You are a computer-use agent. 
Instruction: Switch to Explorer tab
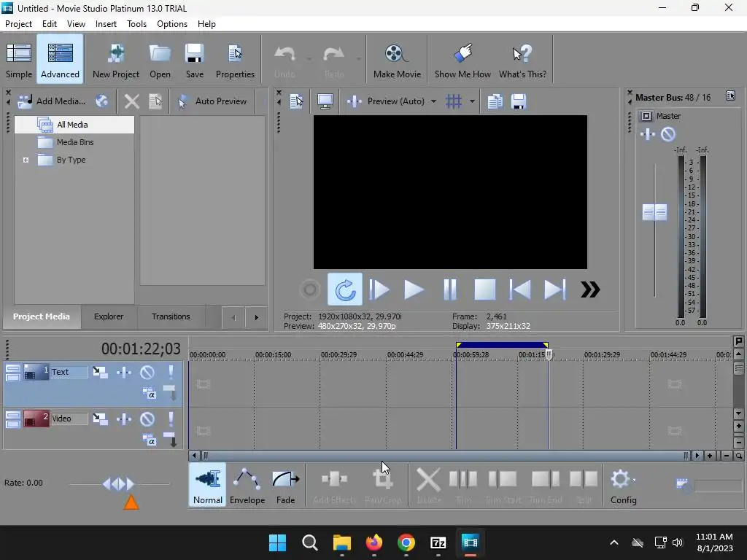coord(109,316)
